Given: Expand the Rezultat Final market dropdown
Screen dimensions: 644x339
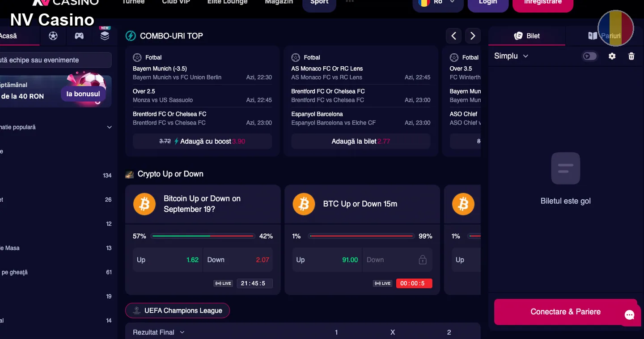Looking at the screenshot, I should pos(159,332).
